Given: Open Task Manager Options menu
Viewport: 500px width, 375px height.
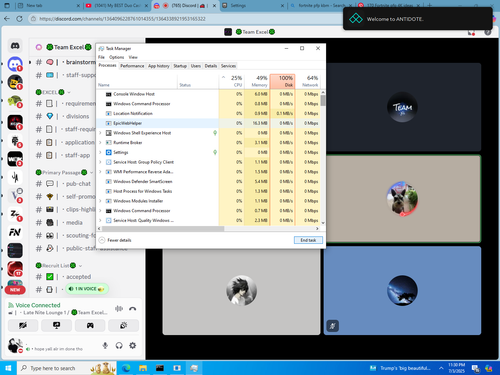Looking at the screenshot, I should 116,57.
